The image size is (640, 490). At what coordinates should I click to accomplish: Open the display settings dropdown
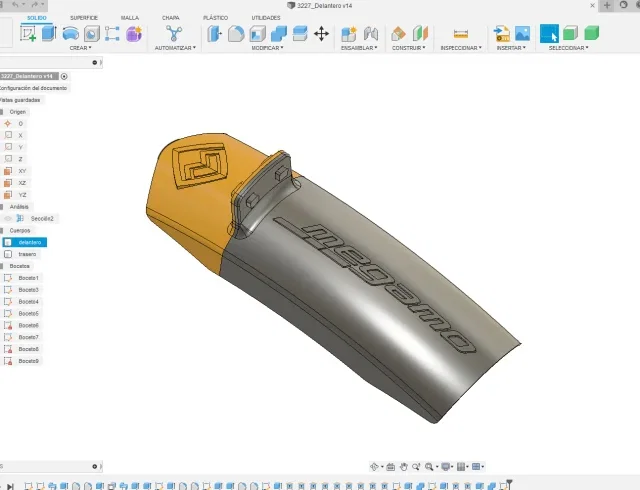[447, 466]
